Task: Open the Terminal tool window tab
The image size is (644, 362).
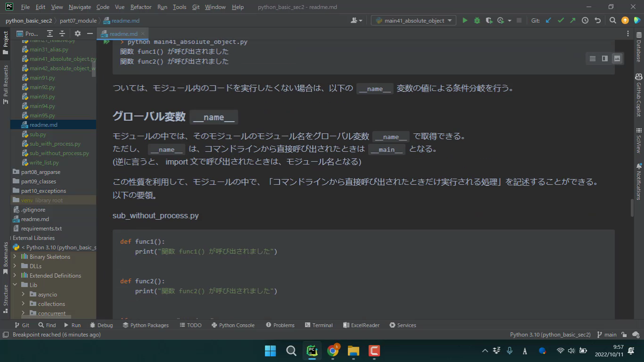Action: (318, 325)
